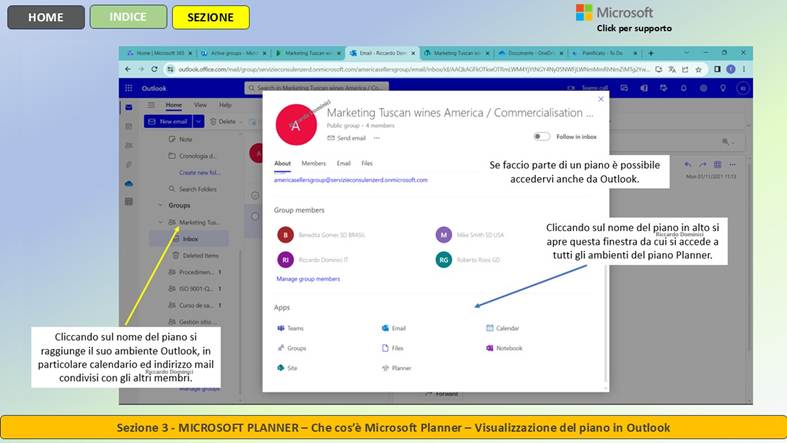This screenshot has width=787, height=443.
Task: Click the Outlook app launcher waffle icon
Action: click(128, 88)
